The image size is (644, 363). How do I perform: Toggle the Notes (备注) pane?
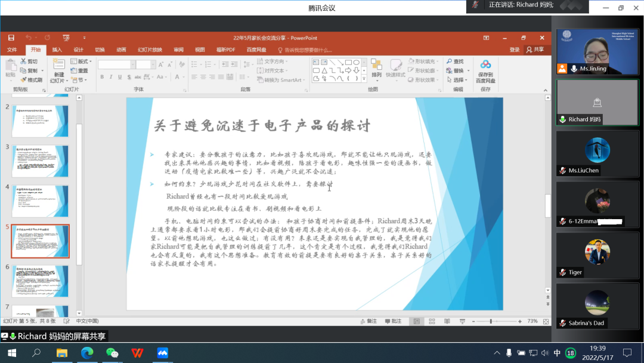pyautogui.click(x=369, y=321)
